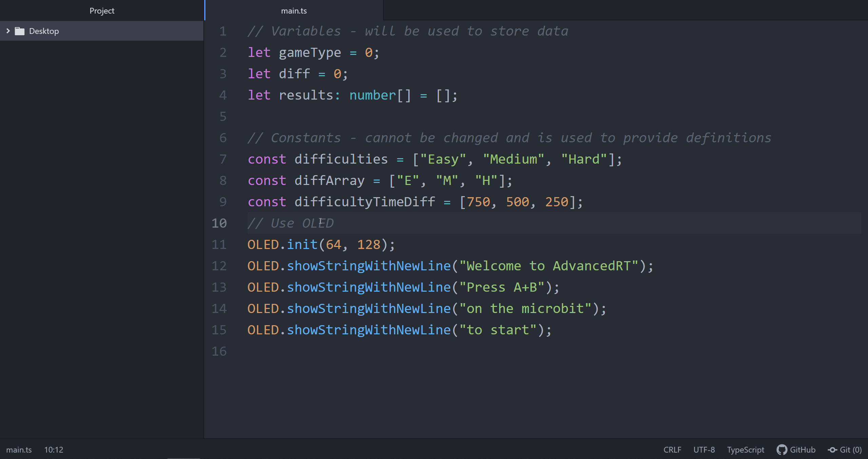The width and height of the screenshot is (868, 459).
Task: Open the UTF-8 encoding selector
Action: tap(704, 450)
